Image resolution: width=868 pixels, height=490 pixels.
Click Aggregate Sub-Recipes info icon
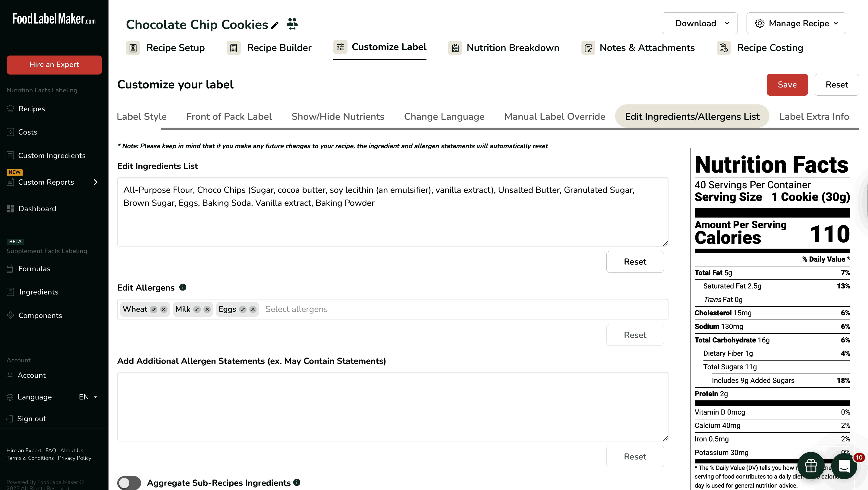(297, 482)
